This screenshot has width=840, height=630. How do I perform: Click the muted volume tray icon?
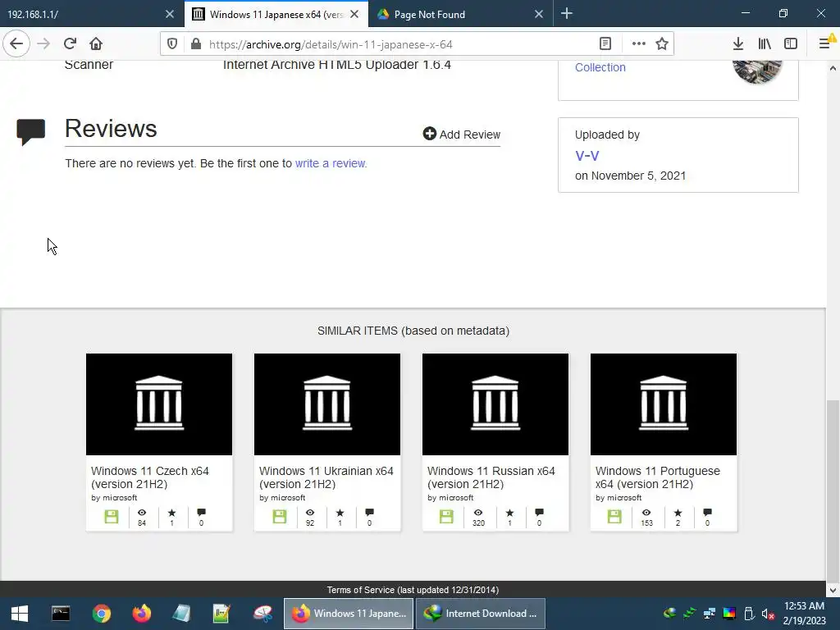768,614
